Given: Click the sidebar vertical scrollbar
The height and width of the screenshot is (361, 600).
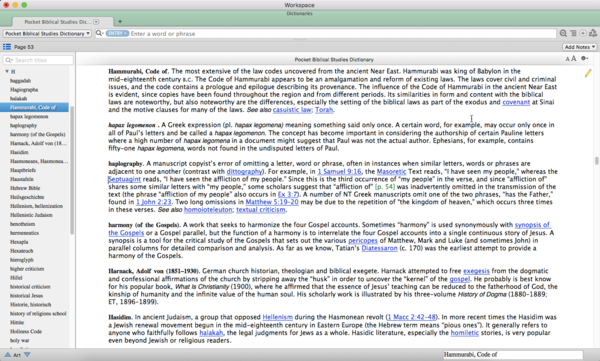Looking at the screenshot, I should coord(72,170).
